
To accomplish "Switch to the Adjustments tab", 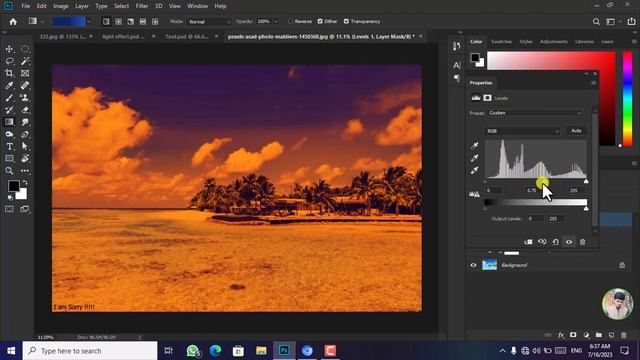I will (x=553, y=42).
